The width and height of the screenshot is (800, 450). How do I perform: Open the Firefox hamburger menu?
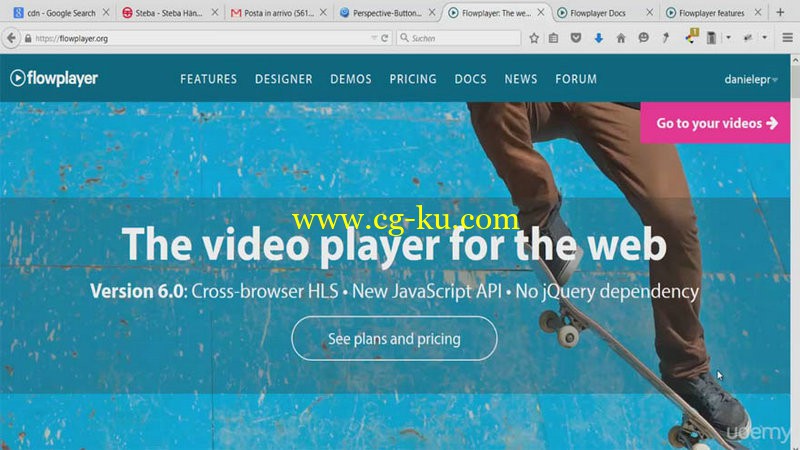(787, 38)
